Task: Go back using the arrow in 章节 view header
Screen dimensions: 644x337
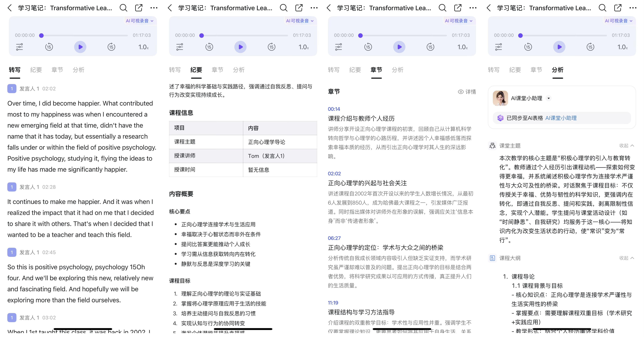Action: [x=329, y=8]
